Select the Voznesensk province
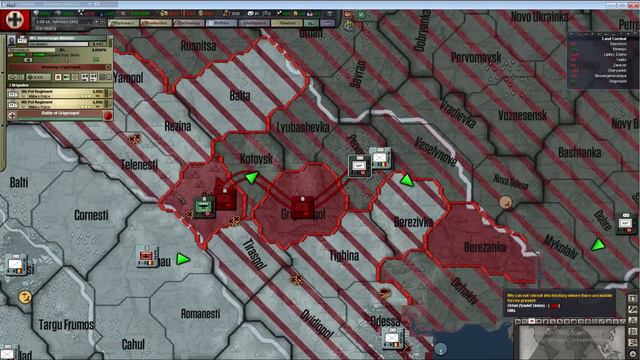640x360 pixels. click(x=522, y=116)
